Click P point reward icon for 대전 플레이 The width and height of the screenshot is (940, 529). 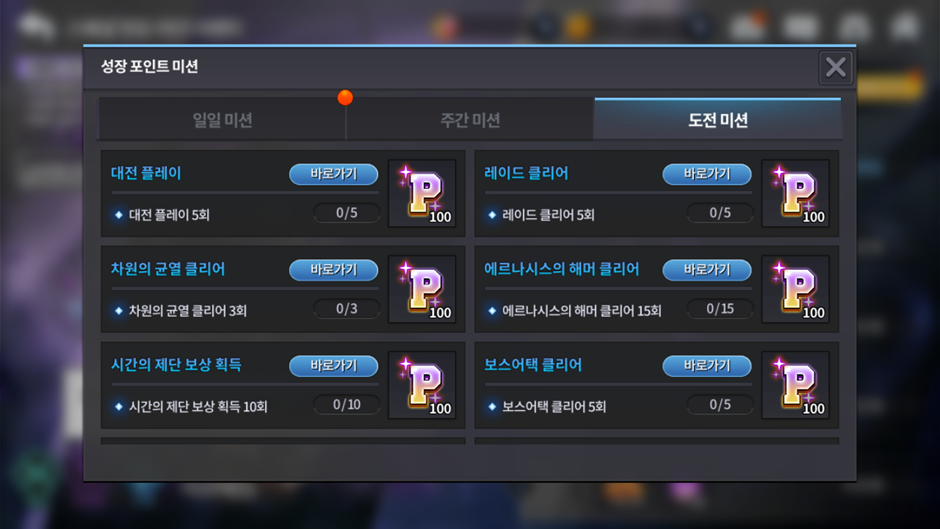coord(422,193)
